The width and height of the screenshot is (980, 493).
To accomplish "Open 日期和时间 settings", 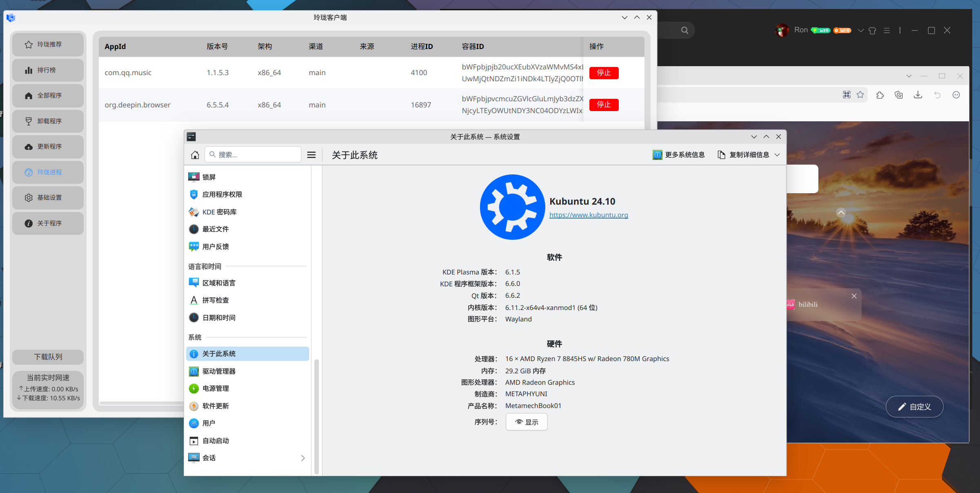I will coord(247,318).
